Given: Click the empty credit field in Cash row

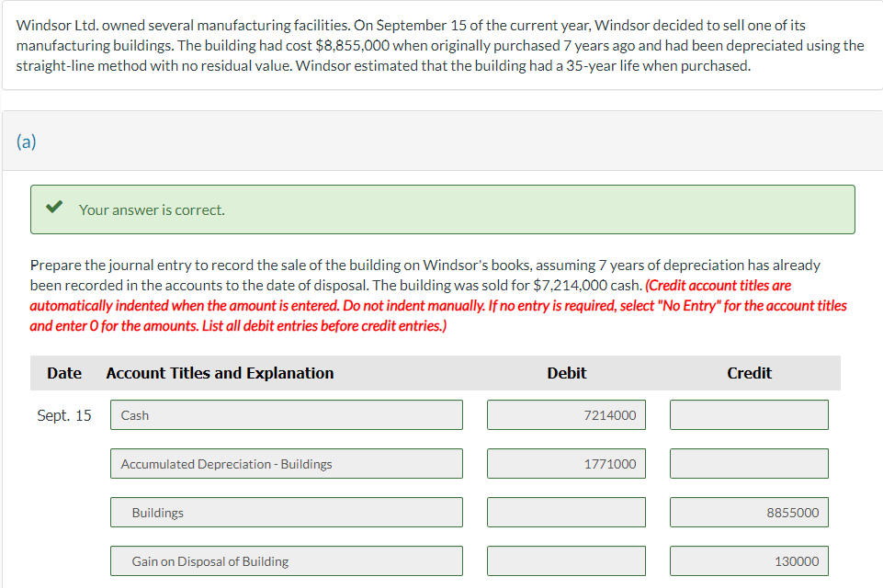Looking at the screenshot, I should [x=749, y=415].
